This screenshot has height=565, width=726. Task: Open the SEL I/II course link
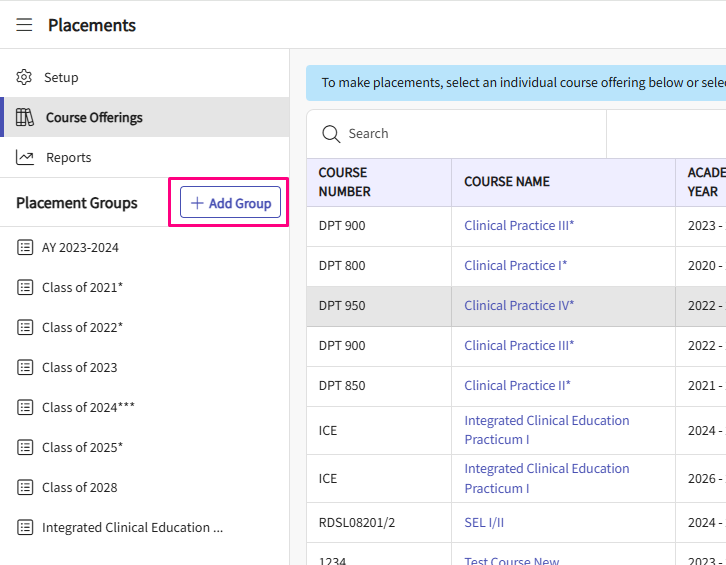coord(484,522)
